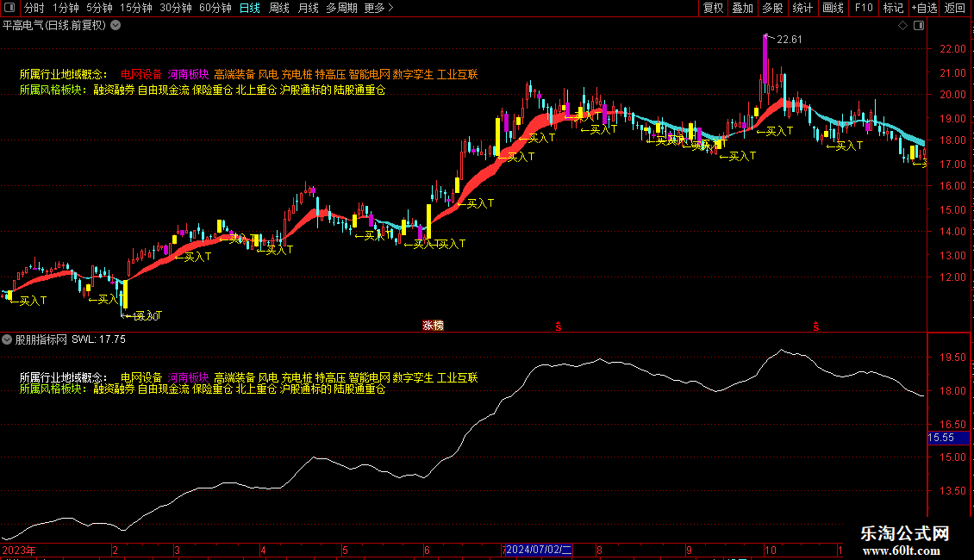Screen dimensions: 974x560
Task: Click the 股朋指标网 indicator name
Action: click(41, 339)
